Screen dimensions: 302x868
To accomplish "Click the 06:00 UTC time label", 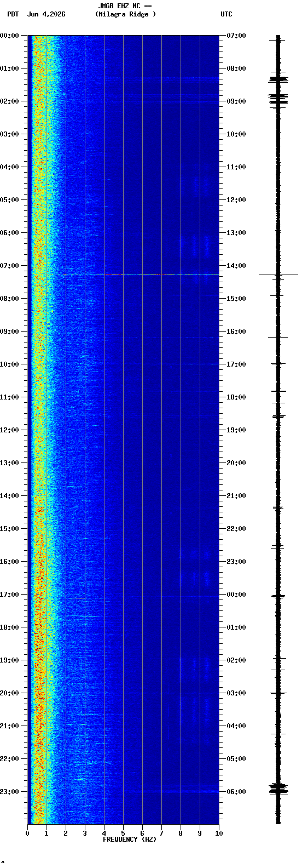I will pos(236,792).
